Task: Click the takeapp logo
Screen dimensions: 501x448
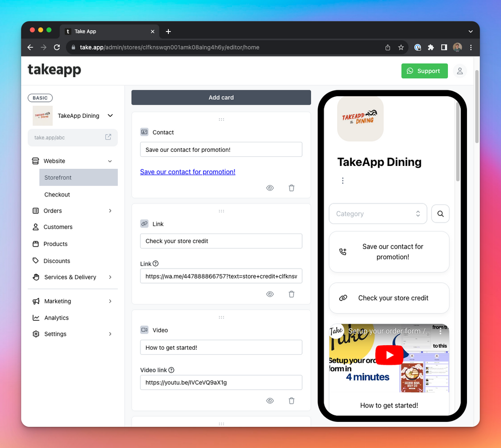Action: (x=55, y=70)
